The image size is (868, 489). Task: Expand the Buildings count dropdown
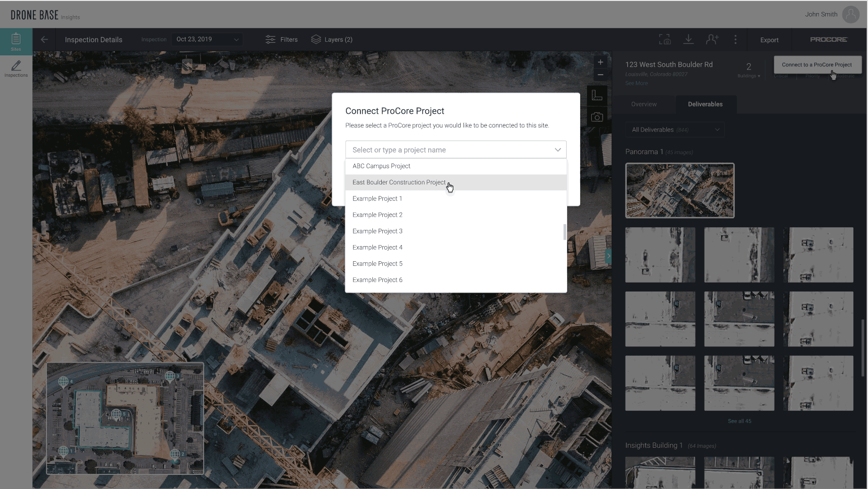pos(749,70)
